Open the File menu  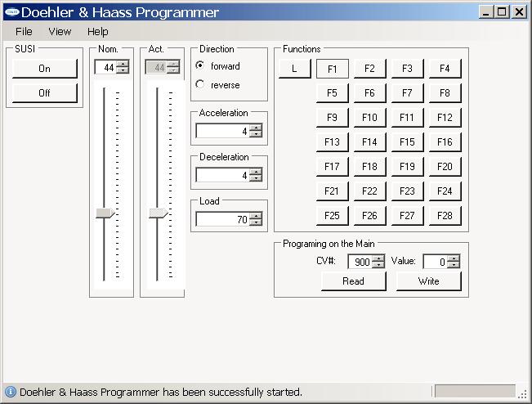24,32
